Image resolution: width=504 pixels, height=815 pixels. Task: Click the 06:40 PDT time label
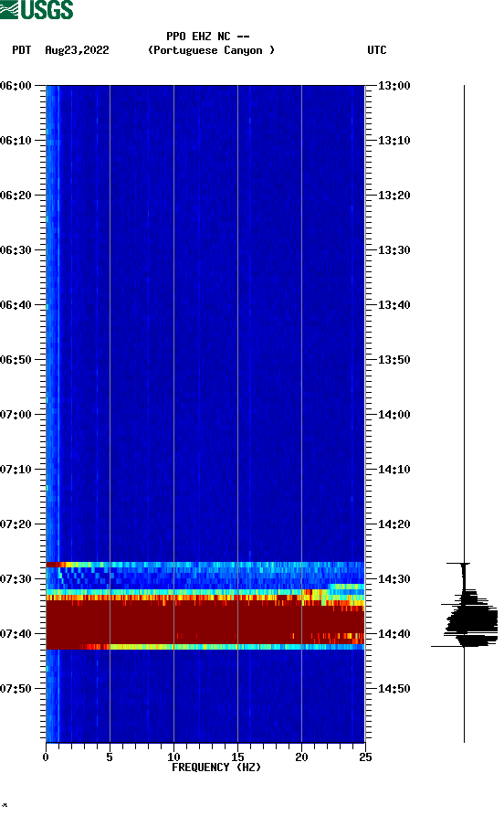[16, 305]
